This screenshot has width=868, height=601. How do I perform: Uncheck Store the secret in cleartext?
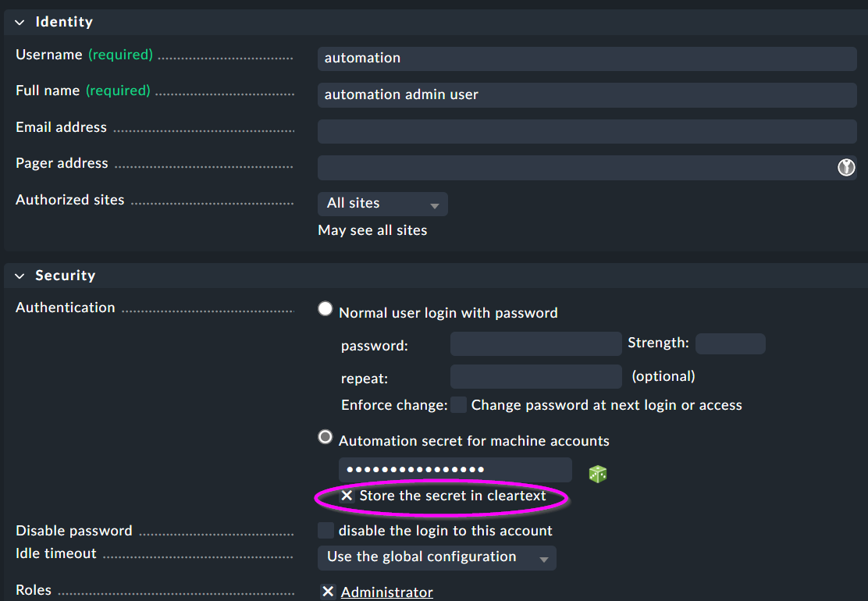tap(347, 496)
